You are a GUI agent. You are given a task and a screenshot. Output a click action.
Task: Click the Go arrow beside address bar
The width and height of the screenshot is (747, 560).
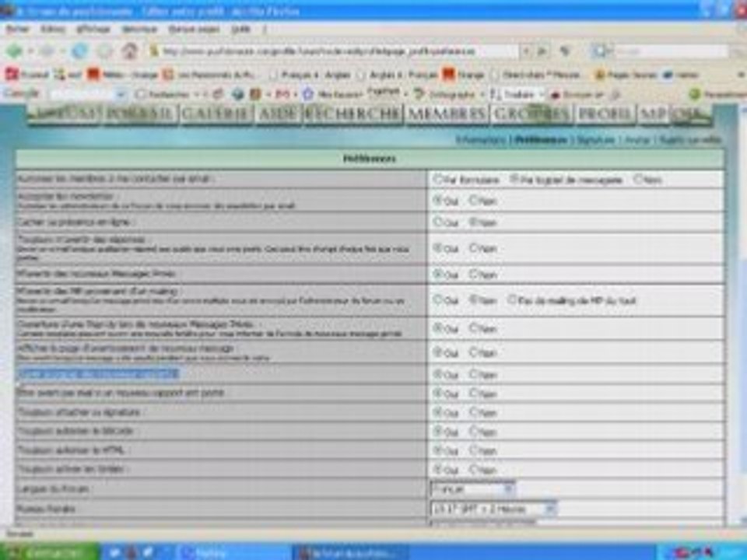542,51
